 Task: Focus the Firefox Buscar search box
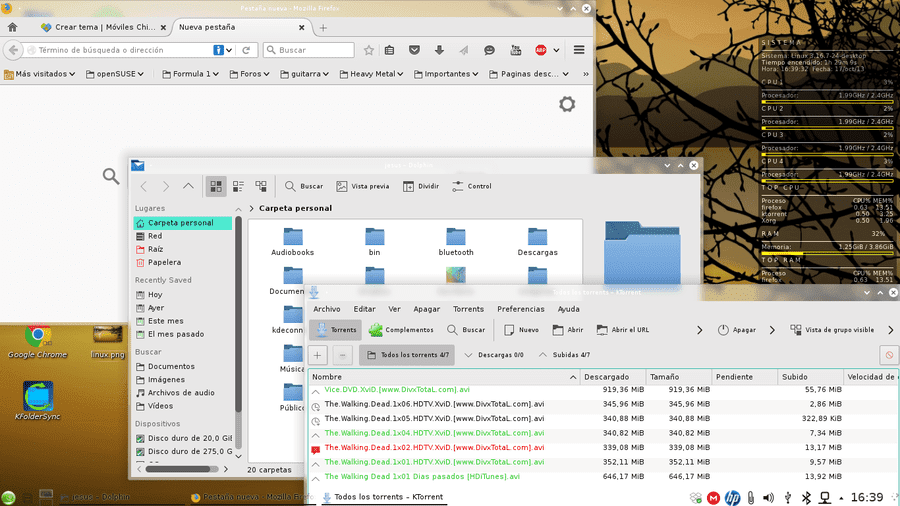pyautogui.click(x=309, y=50)
